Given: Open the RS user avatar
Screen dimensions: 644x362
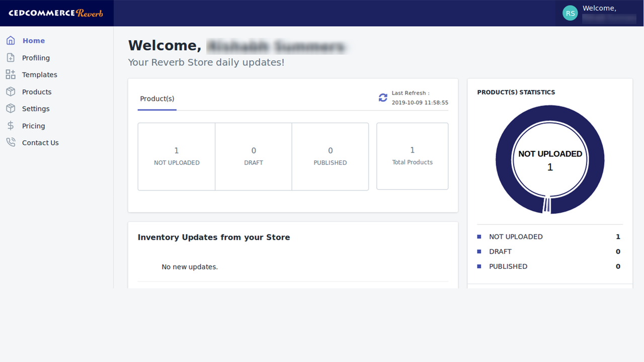Looking at the screenshot, I should 570,13.
